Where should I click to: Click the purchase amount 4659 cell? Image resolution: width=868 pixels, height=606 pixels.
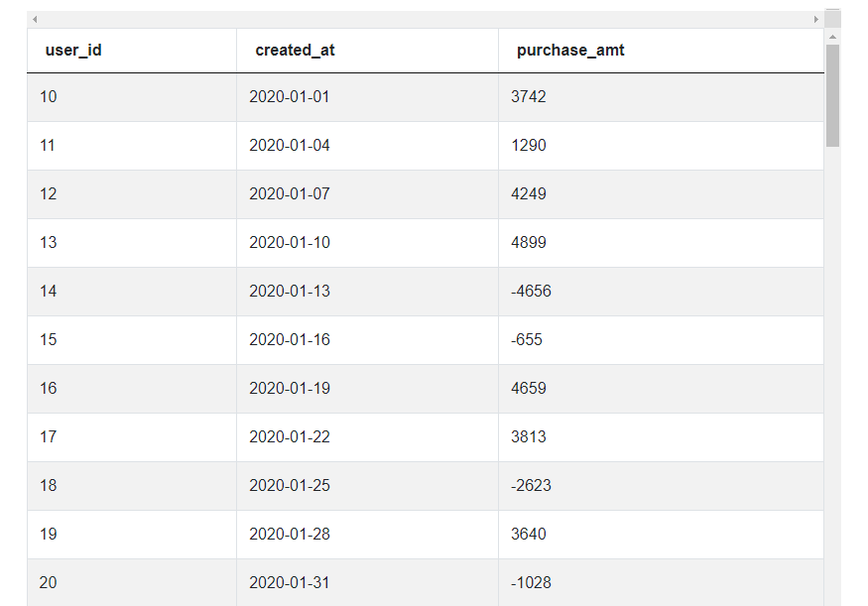pyautogui.click(x=529, y=388)
